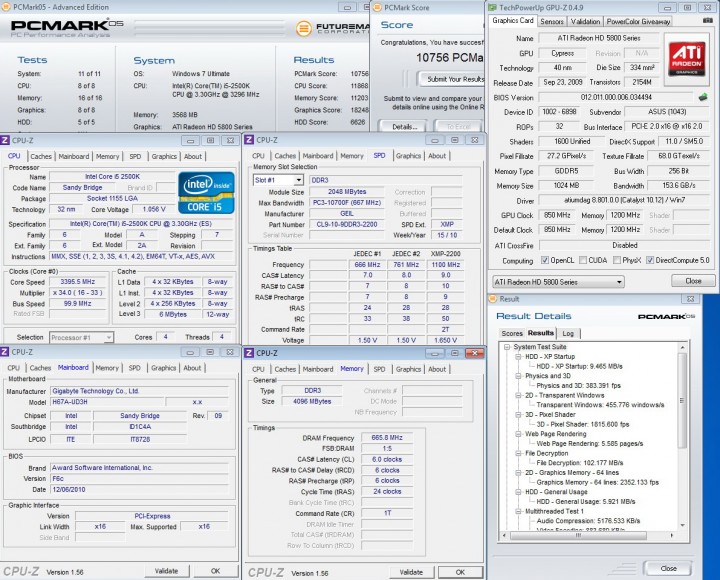Click the left arrow of Result horizontal scrollbar
Image resolution: width=720 pixels, height=580 pixels.
coord(505,535)
